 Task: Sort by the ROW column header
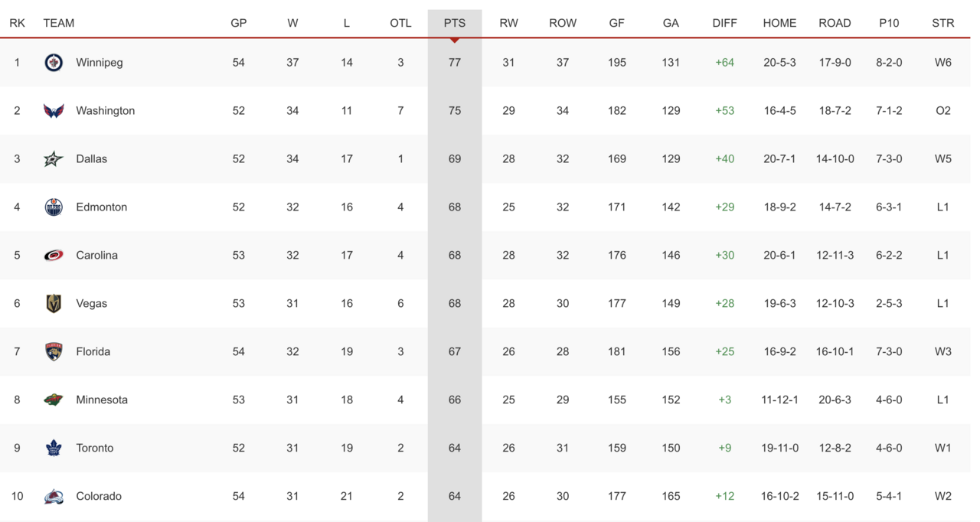[x=563, y=23]
